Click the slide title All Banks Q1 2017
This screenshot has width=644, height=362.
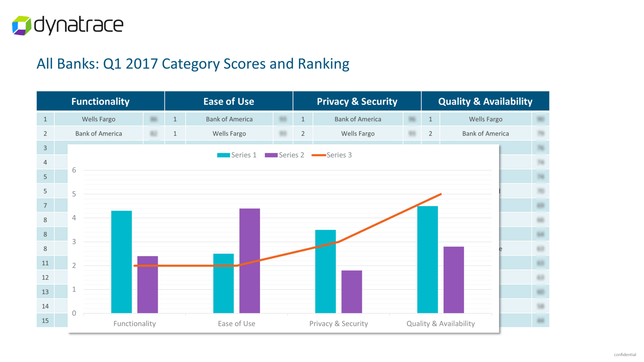pos(193,64)
